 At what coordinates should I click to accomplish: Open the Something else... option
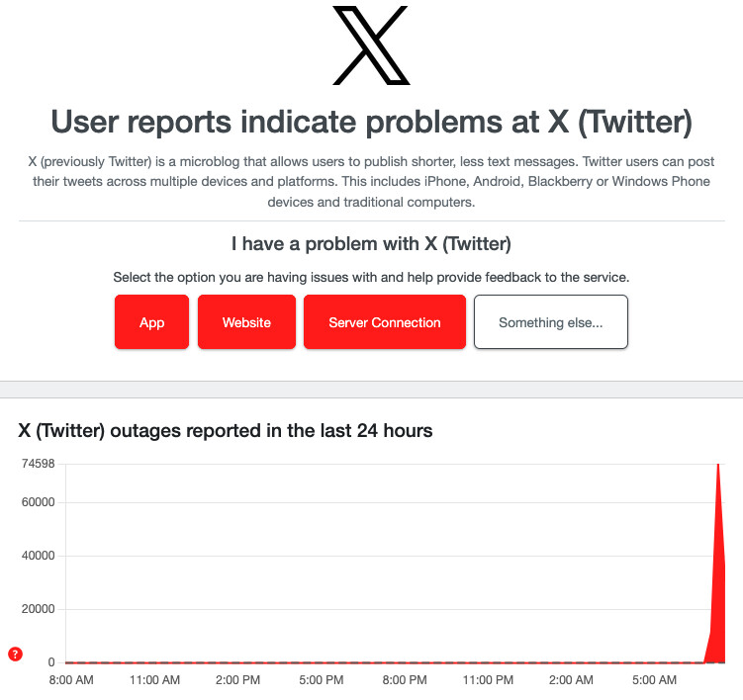click(551, 322)
